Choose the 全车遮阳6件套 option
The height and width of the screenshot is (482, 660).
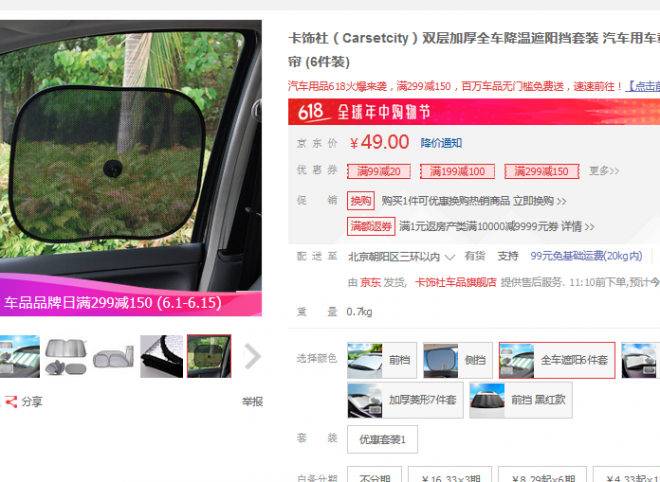(x=557, y=360)
